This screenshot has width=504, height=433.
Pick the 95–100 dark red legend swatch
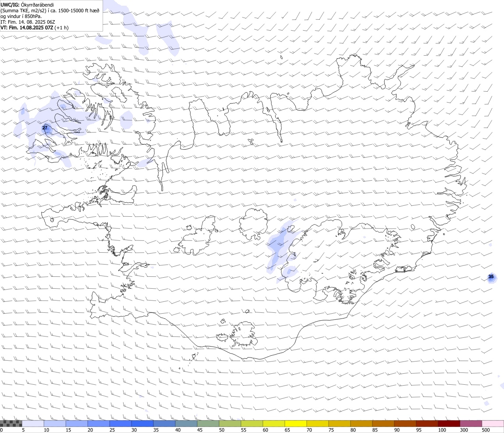point(427,423)
